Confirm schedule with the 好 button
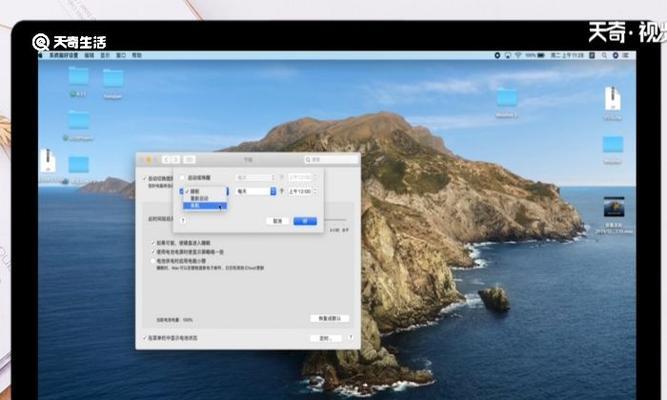This screenshot has width=667, height=400. [x=305, y=221]
